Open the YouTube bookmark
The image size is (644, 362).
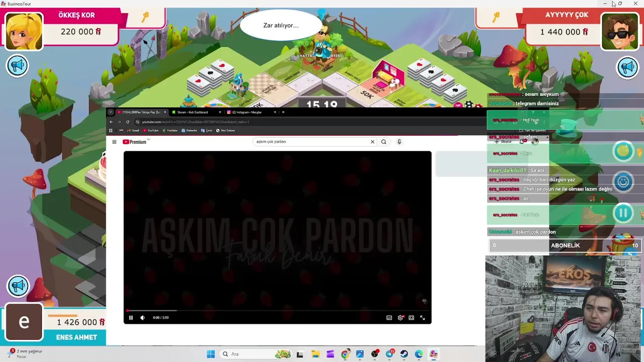click(150, 130)
